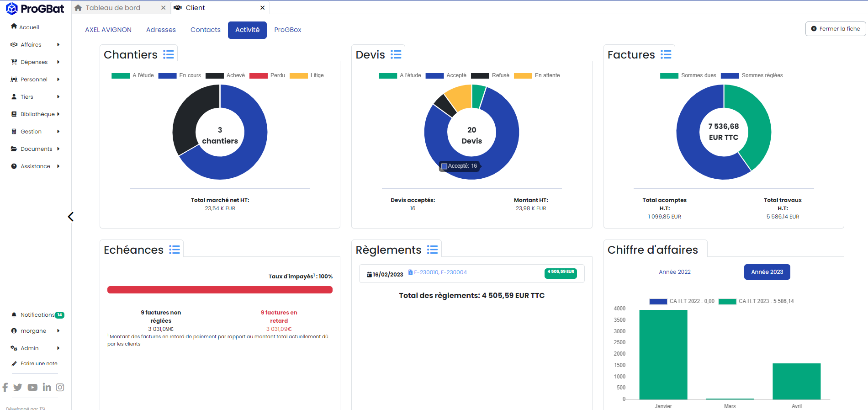Click the 'Fermer la fiche' button
Viewport: 868px width, 410px height.
(x=835, y=29)
